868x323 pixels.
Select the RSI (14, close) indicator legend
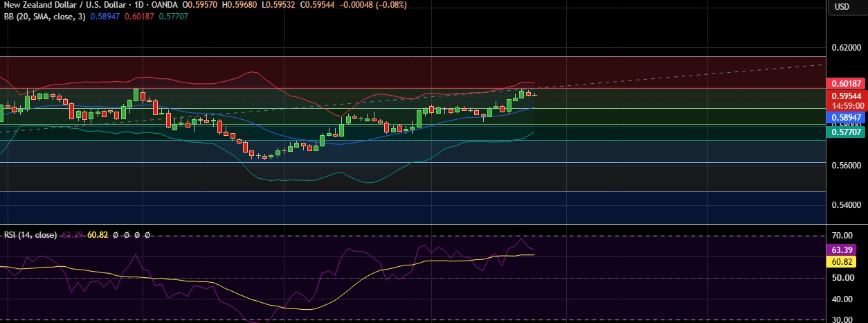(30, 235)
